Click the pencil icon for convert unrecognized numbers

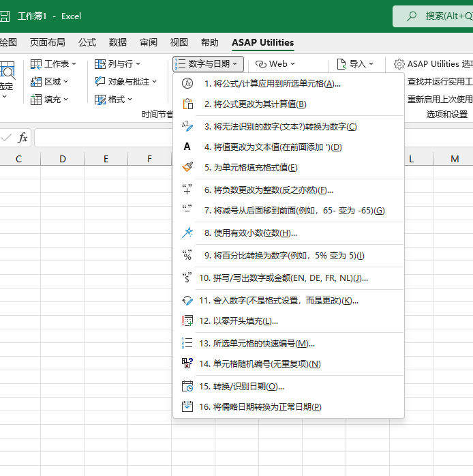pyautogui.click(x=187, y=126)
